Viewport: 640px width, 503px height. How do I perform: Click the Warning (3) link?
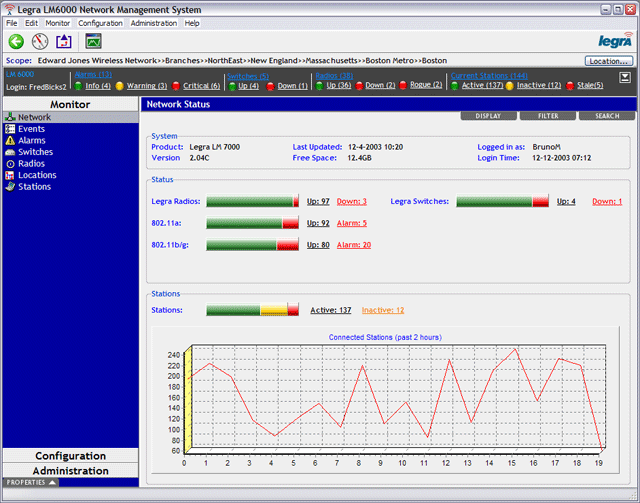coord(147,86)
